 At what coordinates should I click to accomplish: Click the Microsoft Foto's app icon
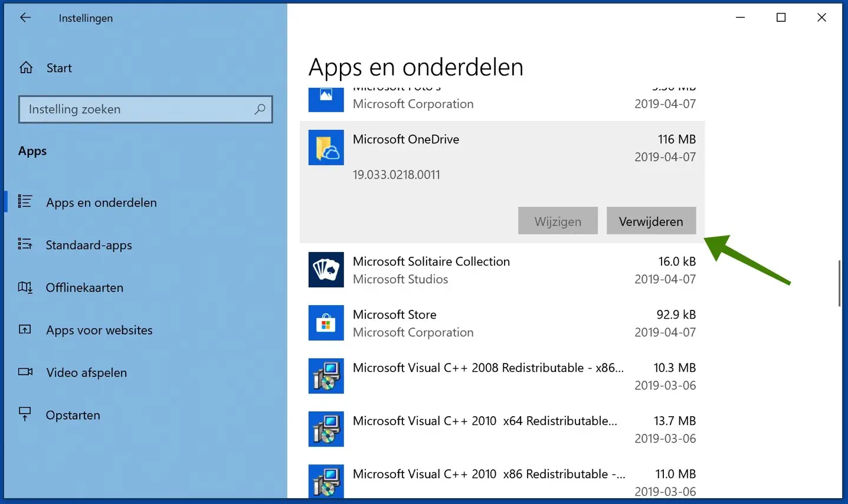[326, 99]
